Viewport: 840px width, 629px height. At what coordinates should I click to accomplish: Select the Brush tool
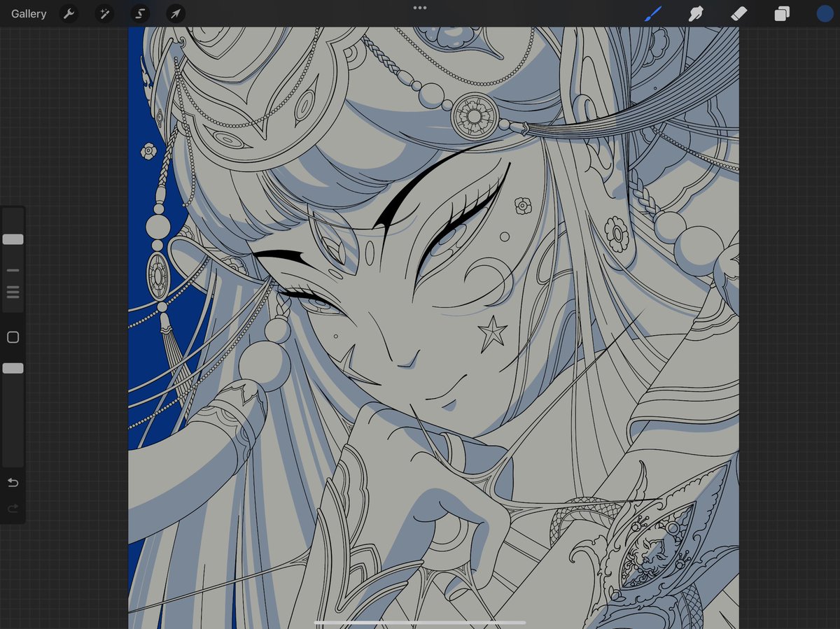tap(653, 13)
